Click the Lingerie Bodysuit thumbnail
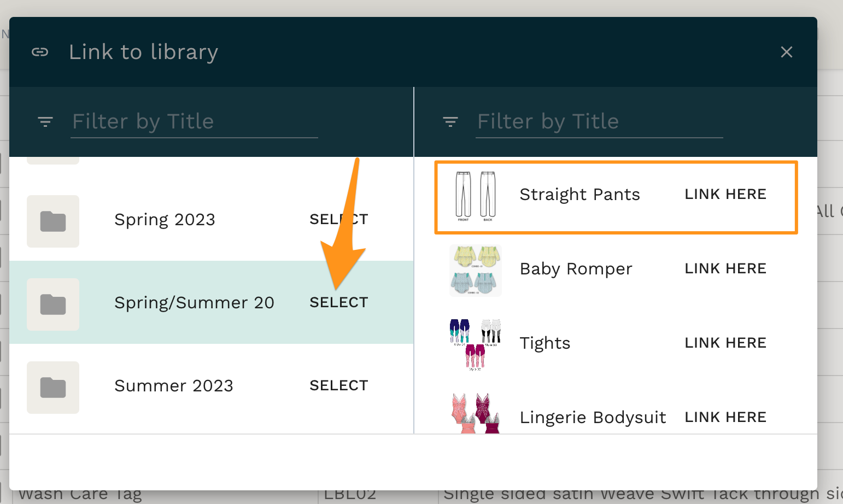 pos(476,414)
